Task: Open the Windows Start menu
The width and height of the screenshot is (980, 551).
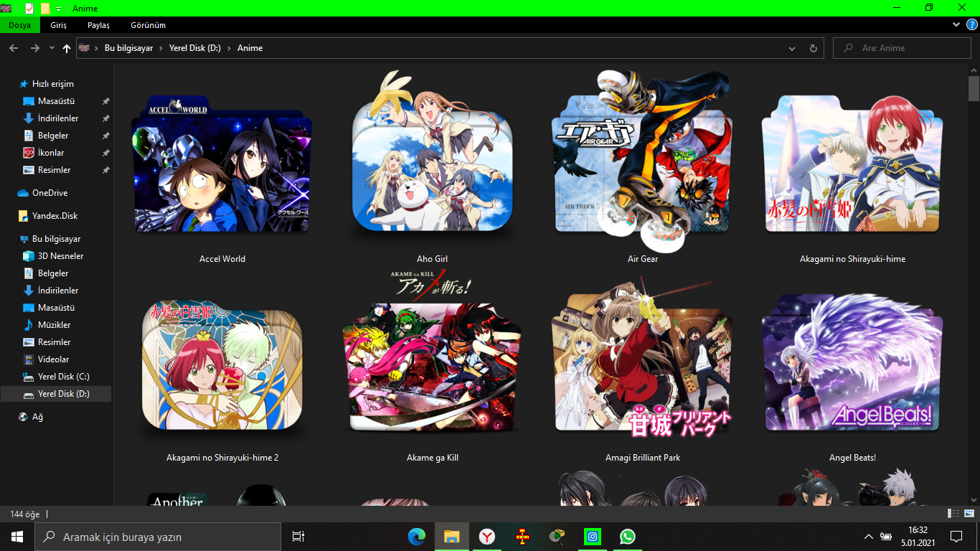Action: 17,537
